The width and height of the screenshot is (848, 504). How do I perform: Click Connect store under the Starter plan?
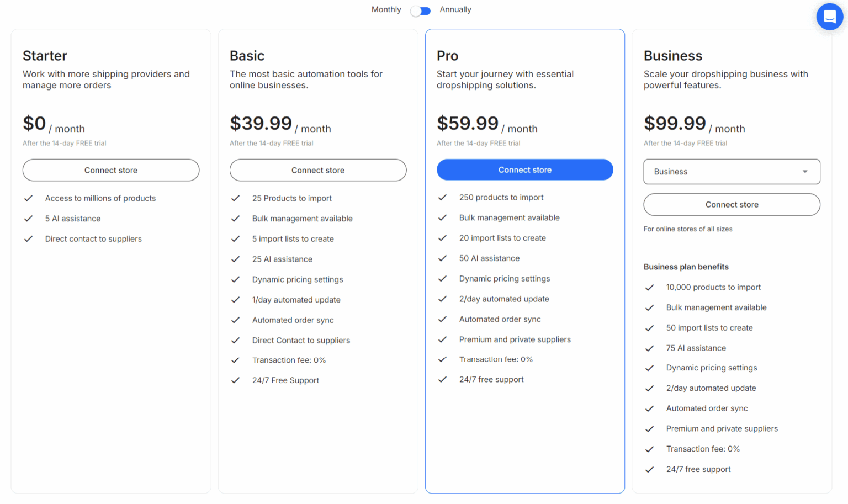tap(110, 170)
